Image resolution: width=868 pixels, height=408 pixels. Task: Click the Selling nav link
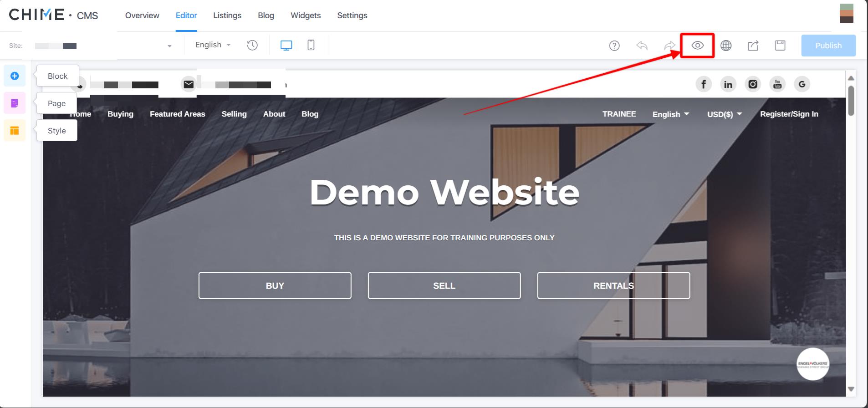[234, 114]
